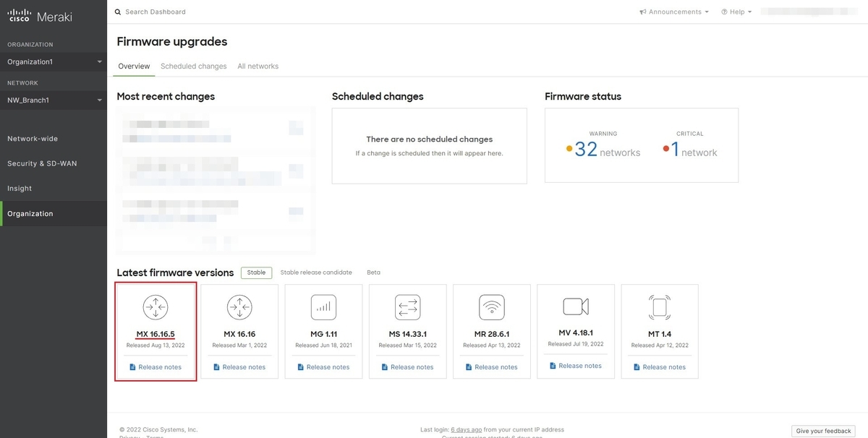The height and width of the screenshot is (438, 868).
Task: Click document icon beside MR 28.6.1 release notes
Action: pos(469,367)
